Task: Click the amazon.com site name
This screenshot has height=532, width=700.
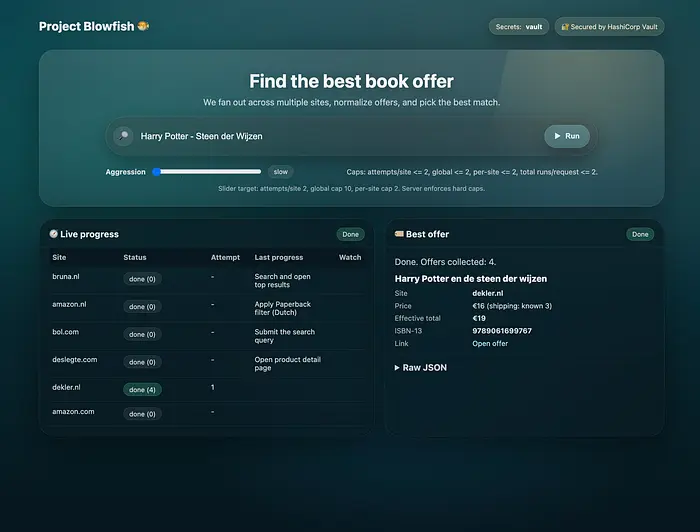Action: click(73, 411)
